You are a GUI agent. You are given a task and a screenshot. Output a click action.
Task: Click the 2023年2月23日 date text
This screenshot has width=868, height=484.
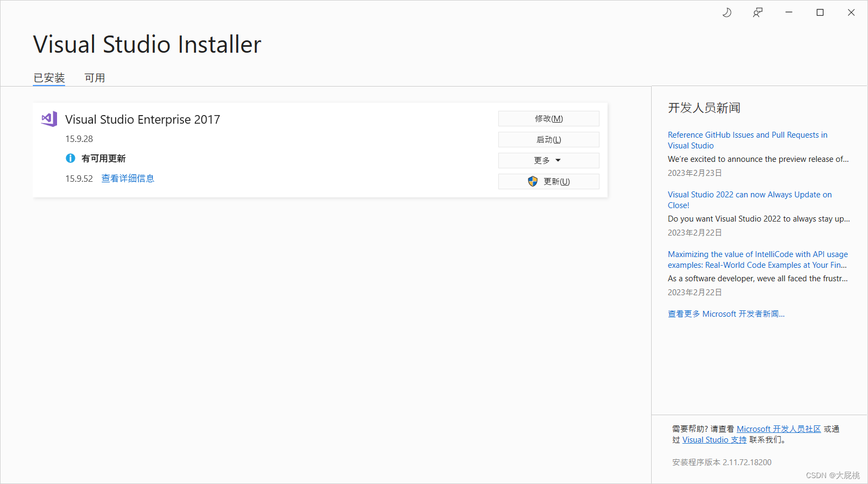695,173
